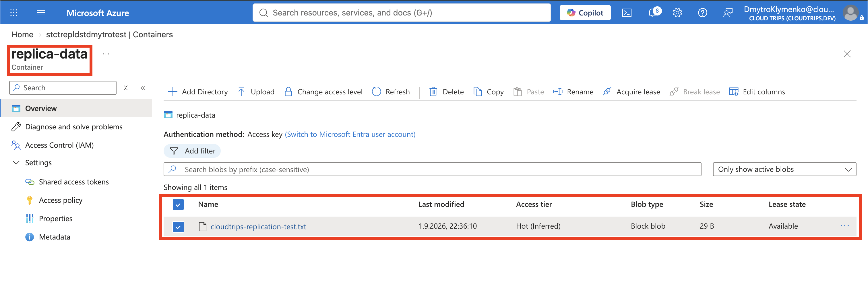
Task: Open the notifications bell
Action: (x=653, y=12)
